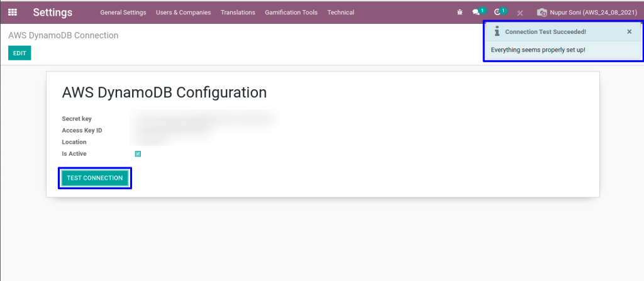Click the blurred Location value

pyautogui.click(x=152, y=141)
